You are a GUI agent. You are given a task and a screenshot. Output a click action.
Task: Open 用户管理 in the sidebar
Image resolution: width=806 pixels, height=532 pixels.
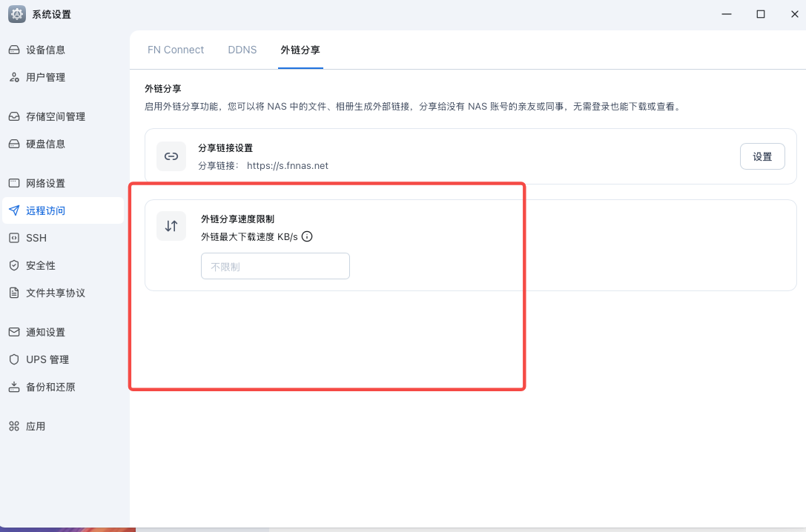point(63,77)
